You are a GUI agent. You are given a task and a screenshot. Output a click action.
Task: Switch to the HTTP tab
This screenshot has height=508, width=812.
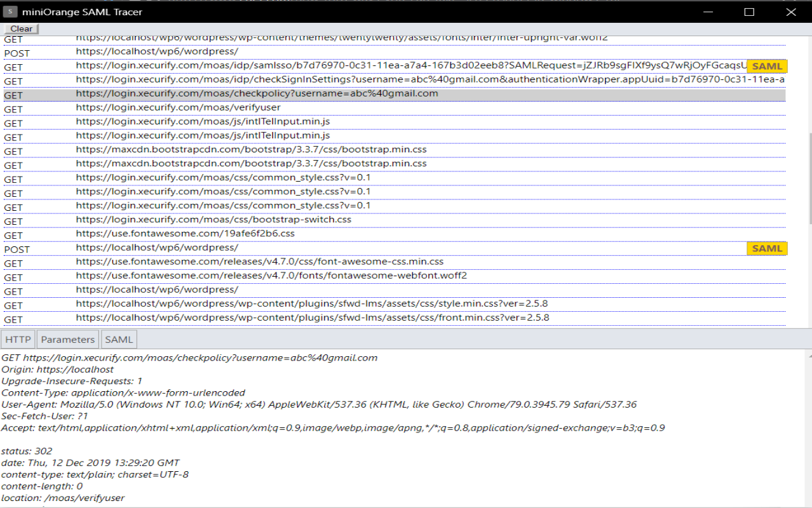point(18,340)
